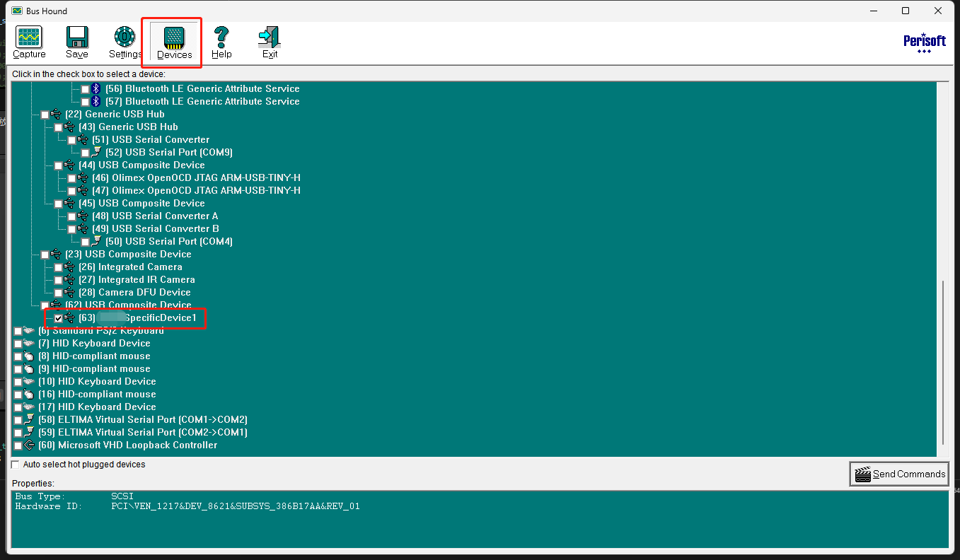This screenshot has height=560, width=960.
Task: Click the 'Properties:' label
Action: pos(33,483)
